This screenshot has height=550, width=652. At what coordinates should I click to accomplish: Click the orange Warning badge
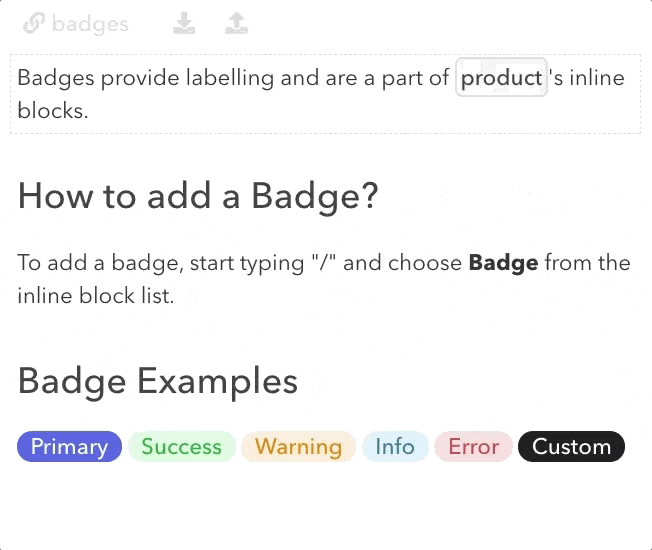tap(299, 446)
